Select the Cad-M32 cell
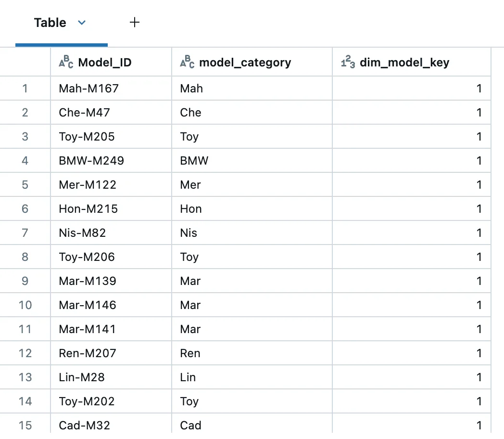Viewport: 504px width, 439px height. [85, 426]
